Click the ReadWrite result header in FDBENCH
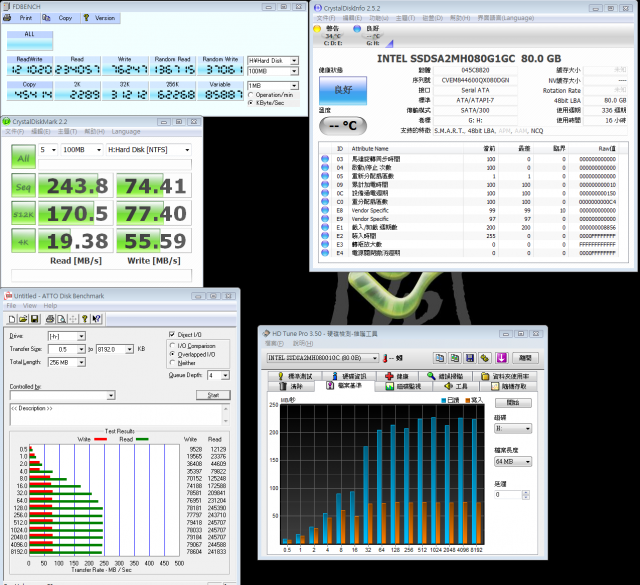The image size is (640, 585). click(x=29, y=60)
